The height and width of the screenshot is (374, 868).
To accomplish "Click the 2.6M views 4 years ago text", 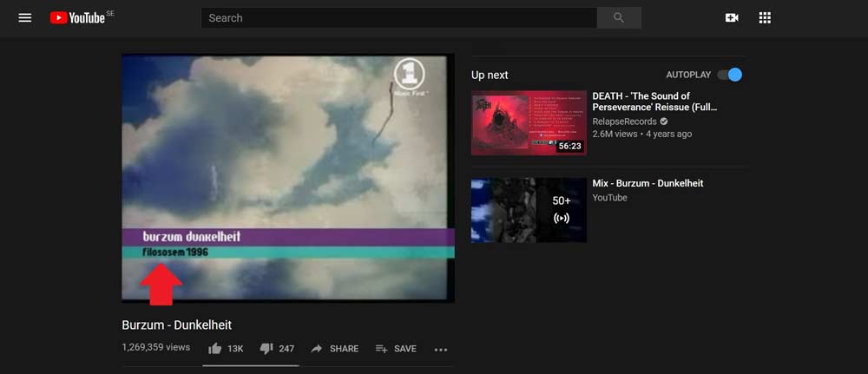I will [x=642, y=134].
